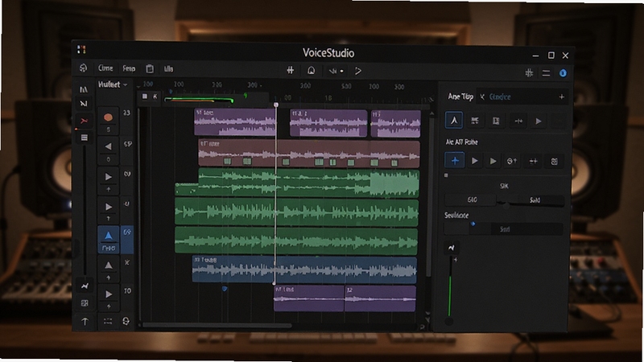The height and width of the screenshot is (362, 644).
Task: Open the menu right of clipboard icon
Action: click(x=169, y=69)
